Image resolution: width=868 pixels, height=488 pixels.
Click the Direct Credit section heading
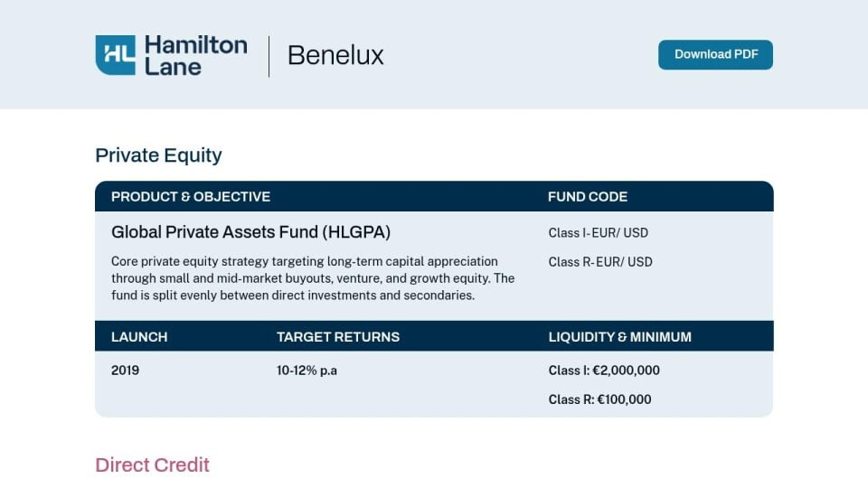click(x=152, y=465)
